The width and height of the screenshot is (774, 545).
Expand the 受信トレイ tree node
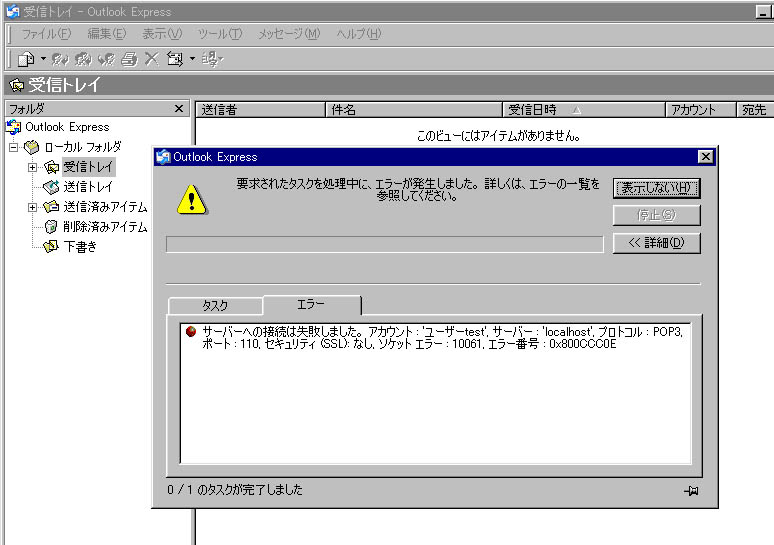(x=33, y=167)
